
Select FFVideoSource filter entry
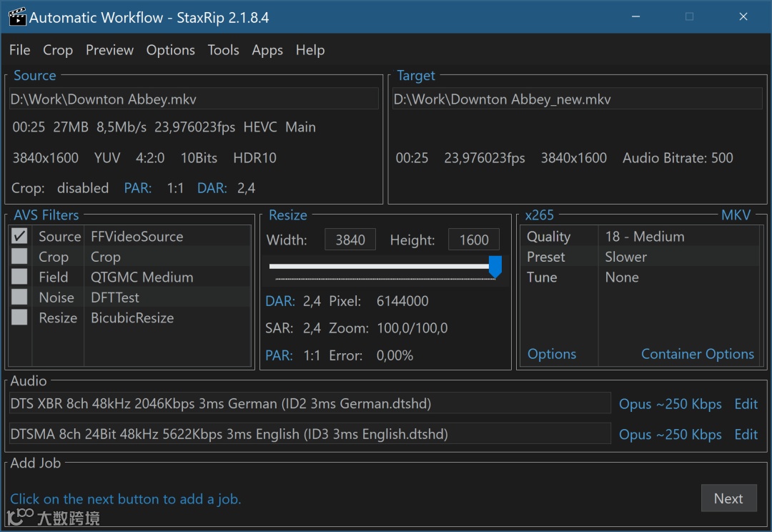[137, 237]
